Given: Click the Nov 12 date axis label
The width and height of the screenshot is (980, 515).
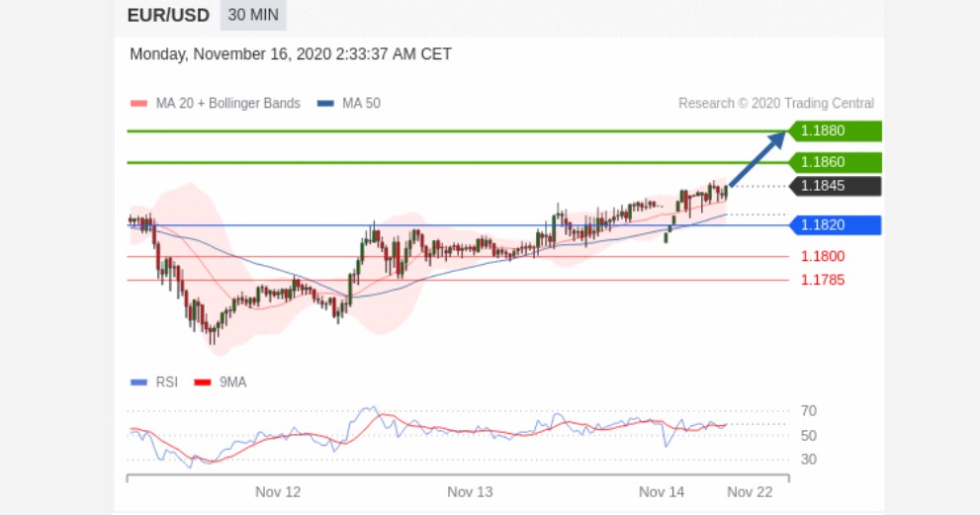Looking at the screenshot, I should (x=278, y=492).
